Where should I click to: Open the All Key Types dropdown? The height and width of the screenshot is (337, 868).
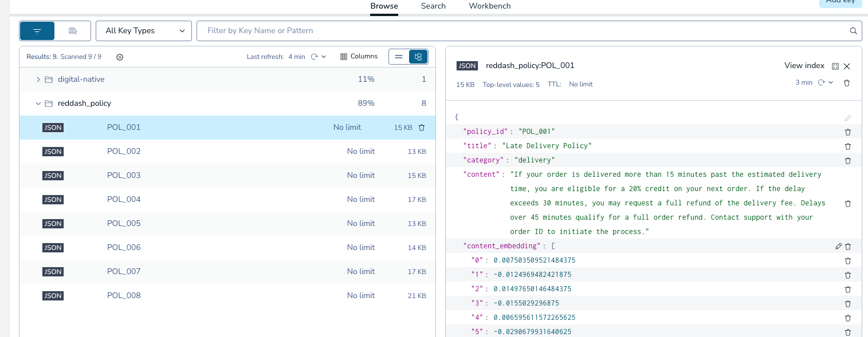(144, 31)
